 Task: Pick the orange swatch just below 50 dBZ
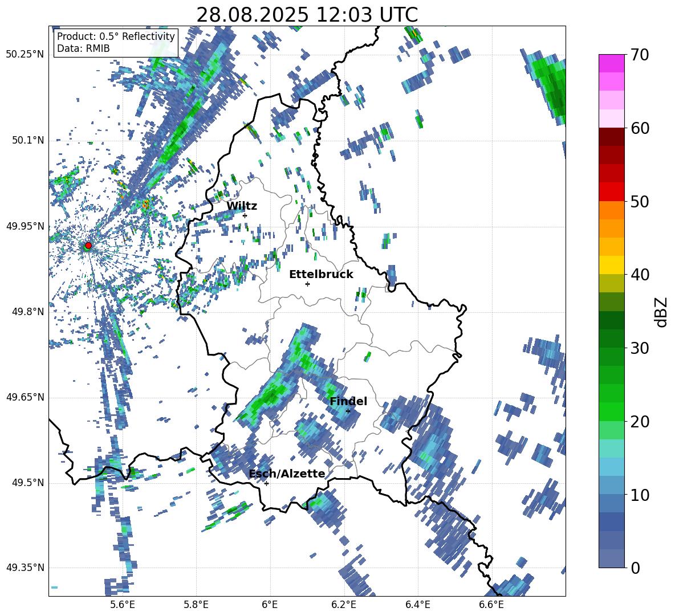611,210
